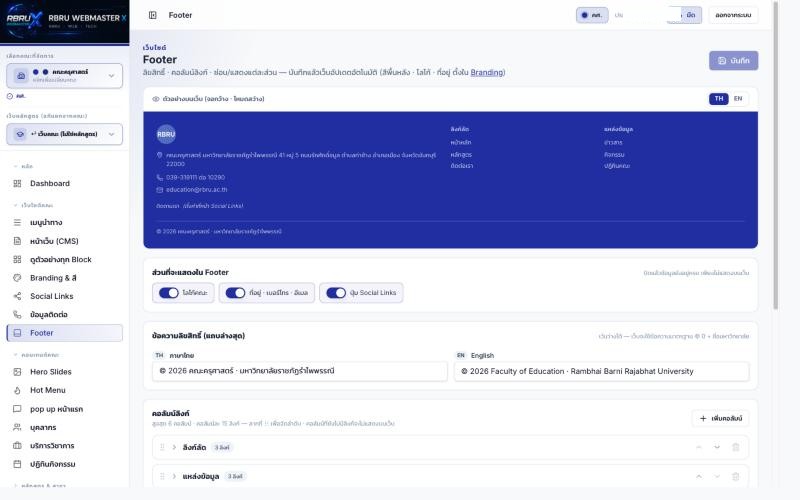
Task: Click the add column button
Action: coord(720,418)
